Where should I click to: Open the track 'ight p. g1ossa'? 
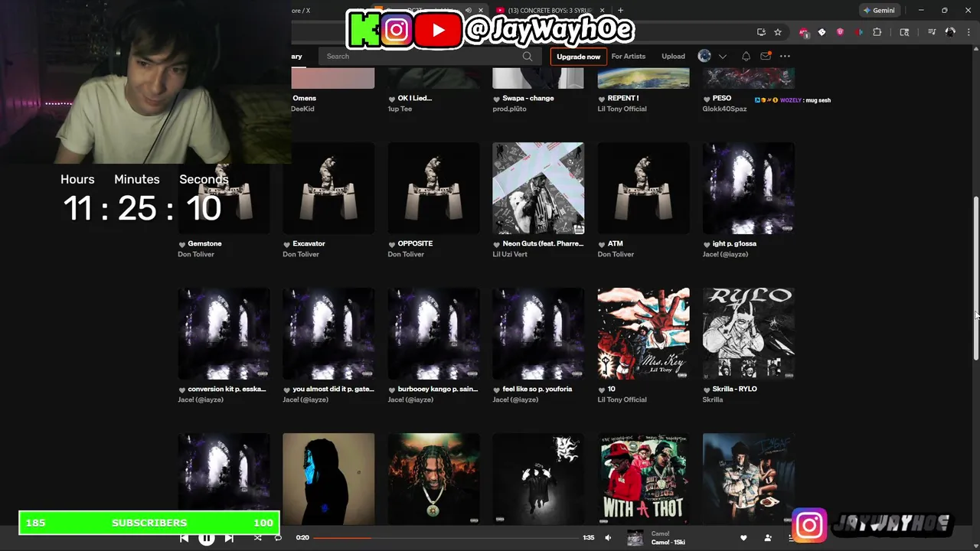(x=734, y=243)
